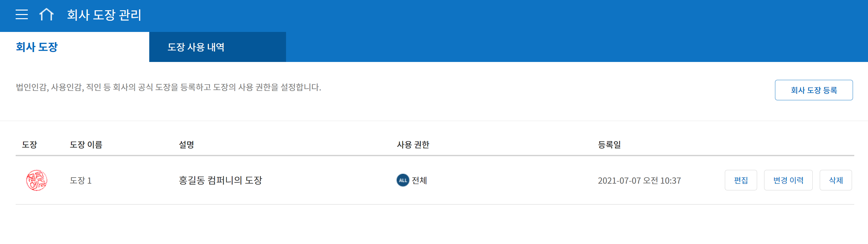View 변경 이력 for 도장 1
The height and width of the screenshot is (244, 868).
tap(788, 180)
